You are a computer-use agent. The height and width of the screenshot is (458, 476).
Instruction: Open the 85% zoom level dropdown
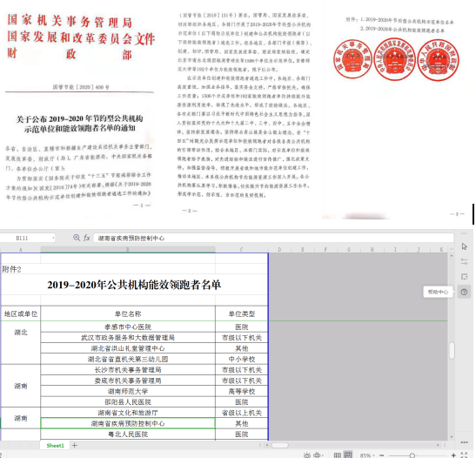coord(367,455)
